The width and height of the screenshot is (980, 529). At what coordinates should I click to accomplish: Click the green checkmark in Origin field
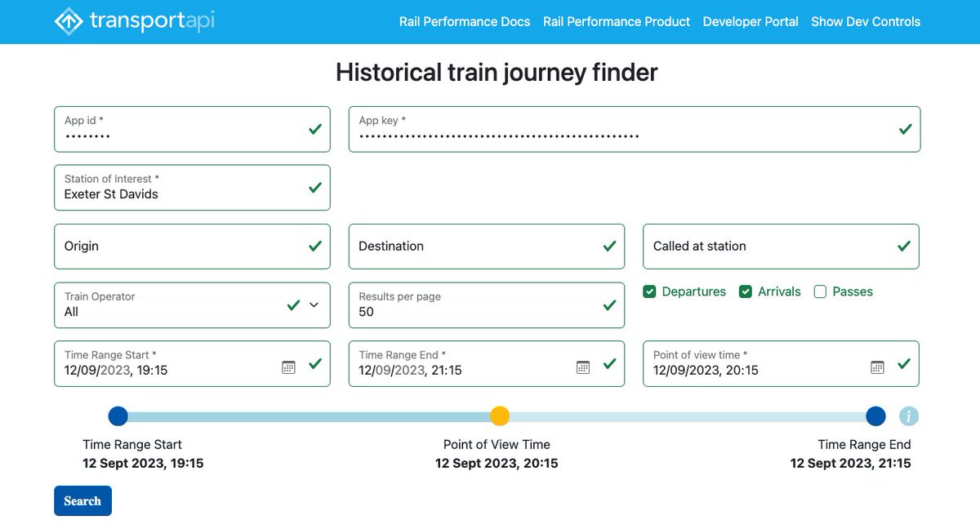pyautogui.click(x=315, y=247)
